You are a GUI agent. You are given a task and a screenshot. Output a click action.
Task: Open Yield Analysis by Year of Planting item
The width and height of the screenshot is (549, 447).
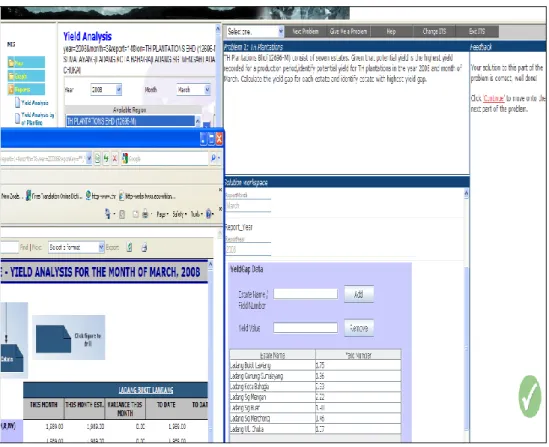37,118
